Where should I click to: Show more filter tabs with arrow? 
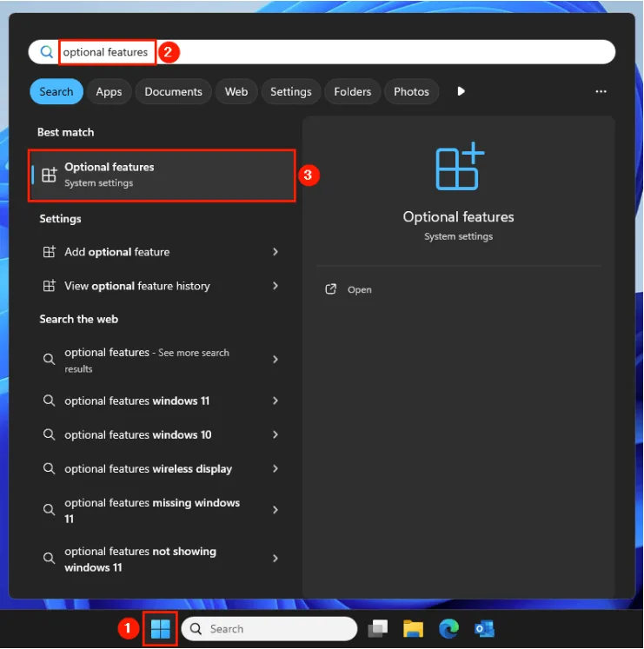pyautogui.click(x=461, y=91)
